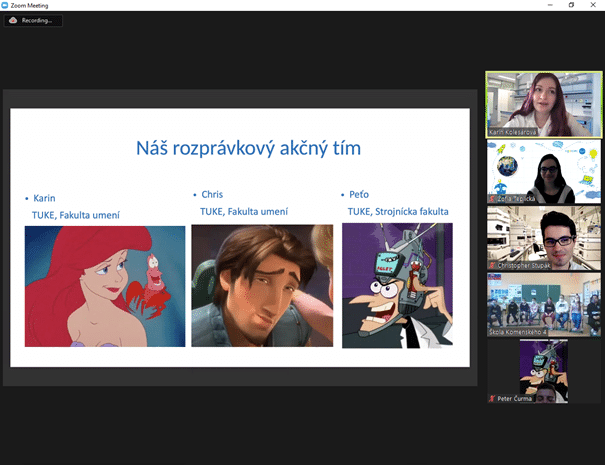Screen dimensions: 605x465
Task: Select the Škola Komenského 4 classroom video tile
Action: coord(544,305)
